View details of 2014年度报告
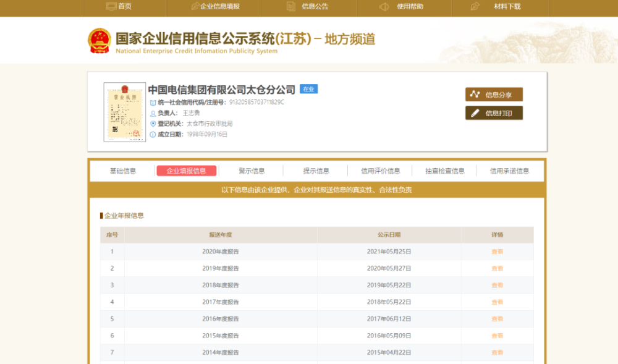618x364 pixels. (497, 353)
